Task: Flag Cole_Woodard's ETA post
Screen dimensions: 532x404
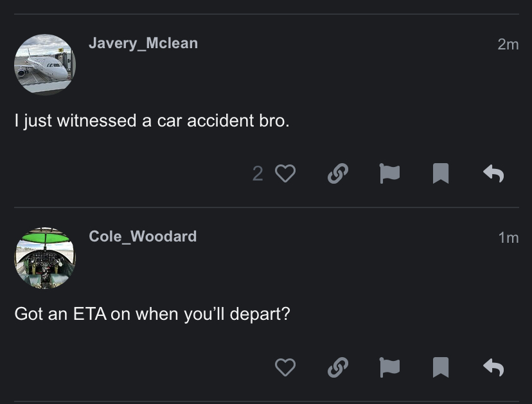Action: 389,367
